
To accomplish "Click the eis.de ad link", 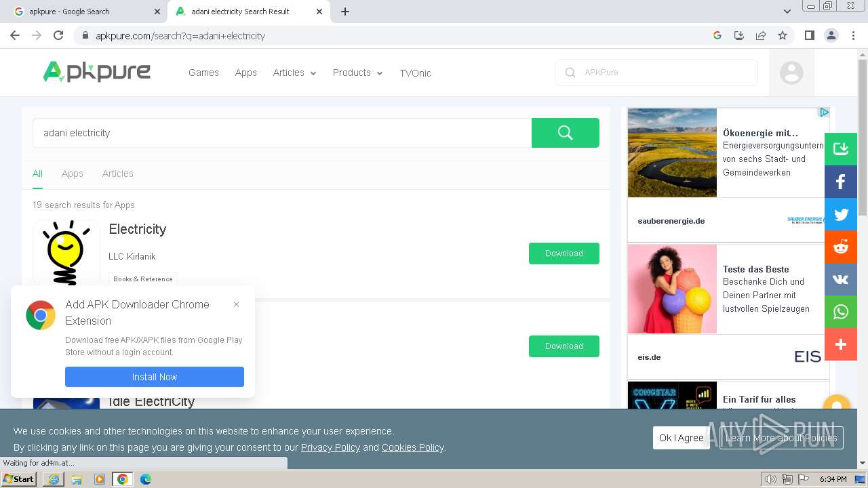I will [x=649, y=357].
